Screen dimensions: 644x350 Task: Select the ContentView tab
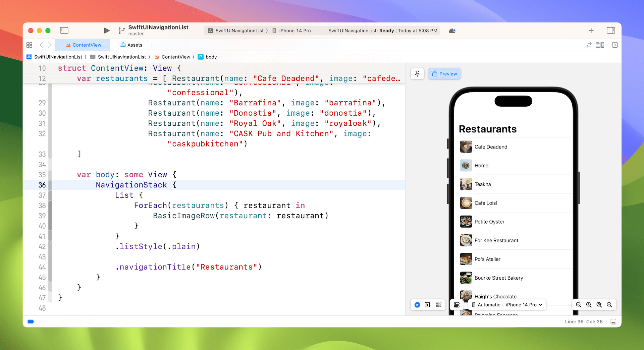(84, 45)
